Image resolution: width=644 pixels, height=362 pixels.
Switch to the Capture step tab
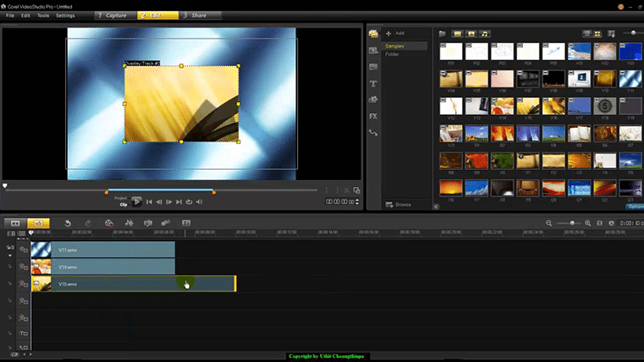tap(115, 15)
